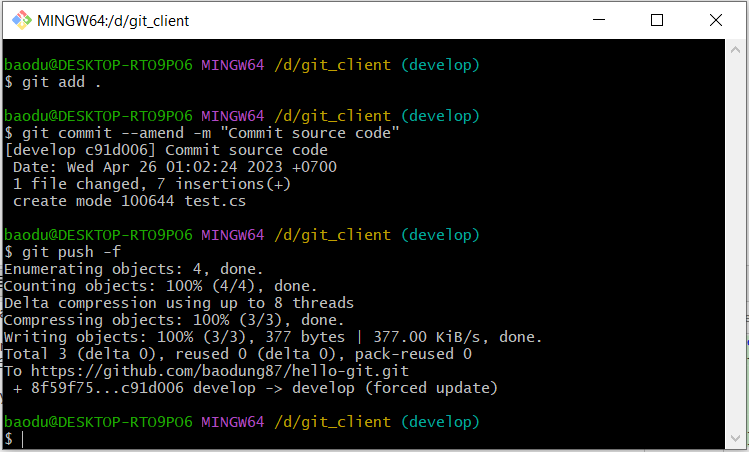Image resolution: width=749 pixels, height=452 pixels.
Task: Click the last prompt line above cursor
Action: (x=242, y=422)
